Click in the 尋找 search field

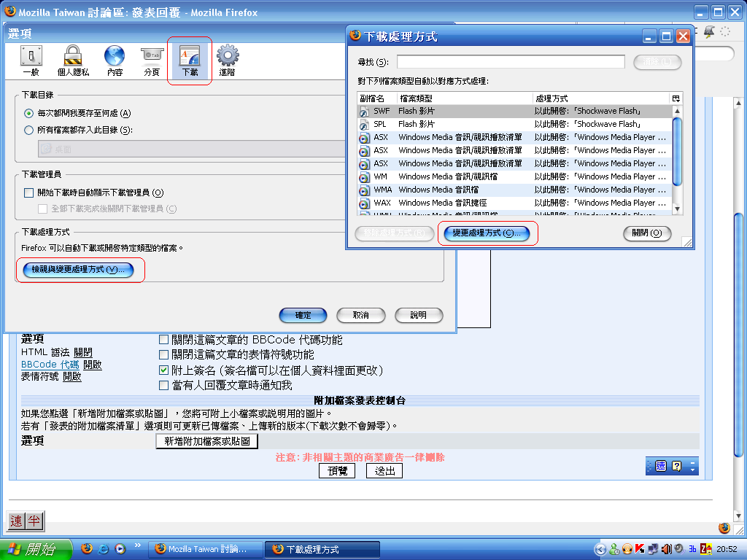pos(511,61)
